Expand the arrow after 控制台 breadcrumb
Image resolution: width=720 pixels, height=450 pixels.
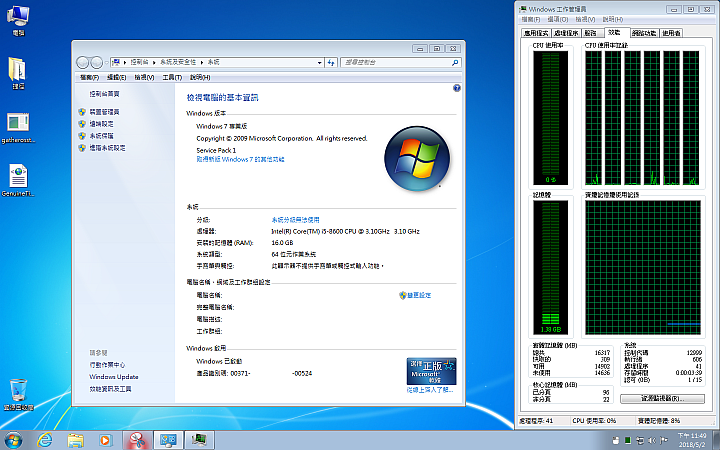click(x=154, y=62)
